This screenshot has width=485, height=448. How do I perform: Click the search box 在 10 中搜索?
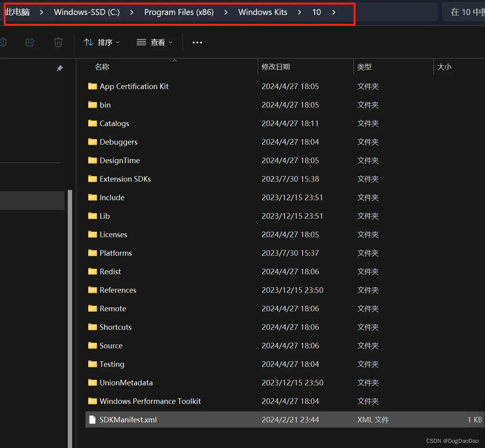[x=463, y=12]
